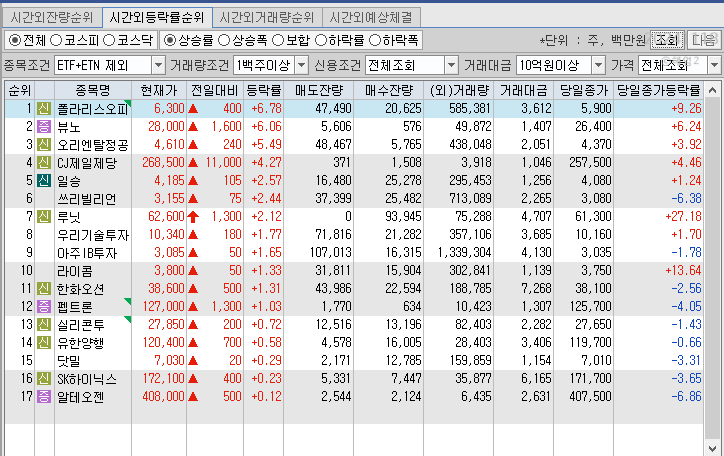Click the 신 badge on 실리콘투 row
Viewport: 724px width, 456px height.
[44, 324]
